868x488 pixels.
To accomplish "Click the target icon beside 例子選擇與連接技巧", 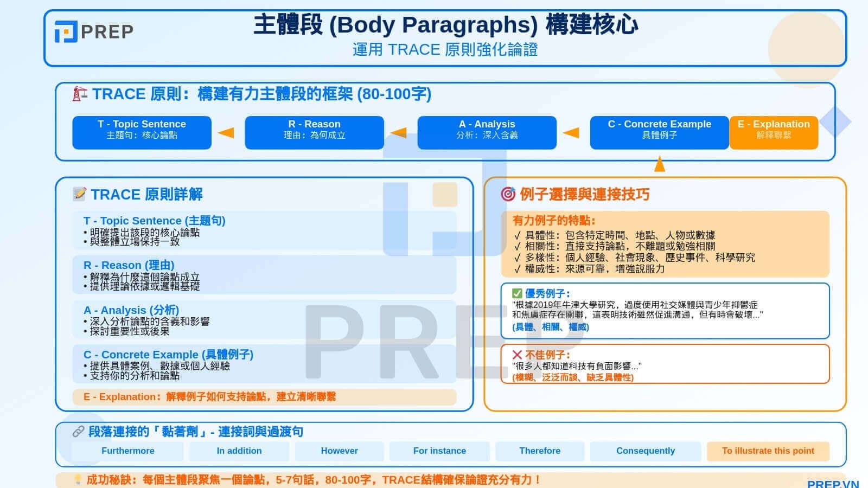I will (x=508, y=194).
